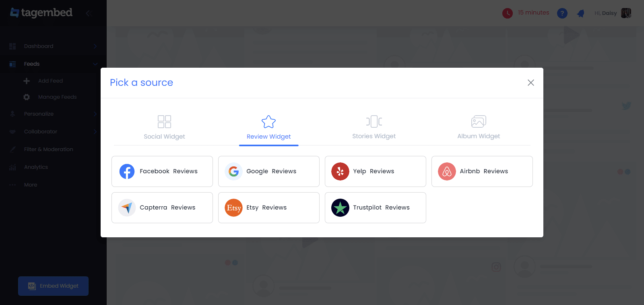Screen dimensions: 644x305
Task: Click the Add Feed plus icon
Action: point(27,81)
